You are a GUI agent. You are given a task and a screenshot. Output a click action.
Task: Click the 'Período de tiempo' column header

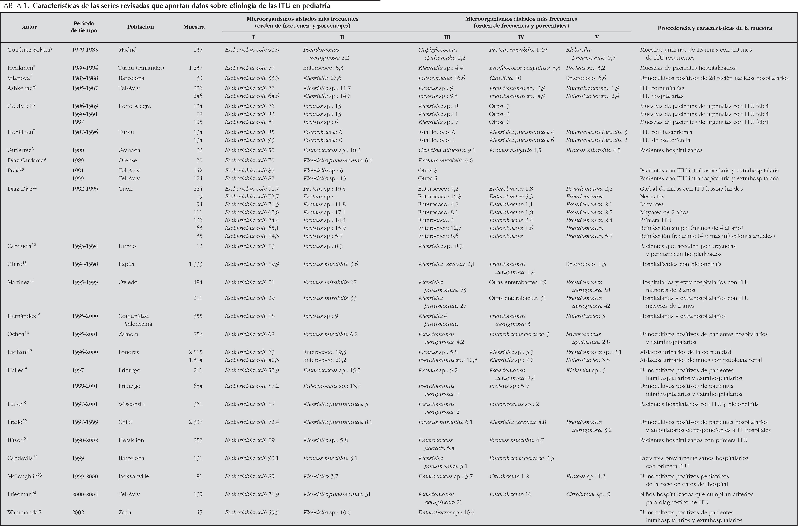pos(84,27)
